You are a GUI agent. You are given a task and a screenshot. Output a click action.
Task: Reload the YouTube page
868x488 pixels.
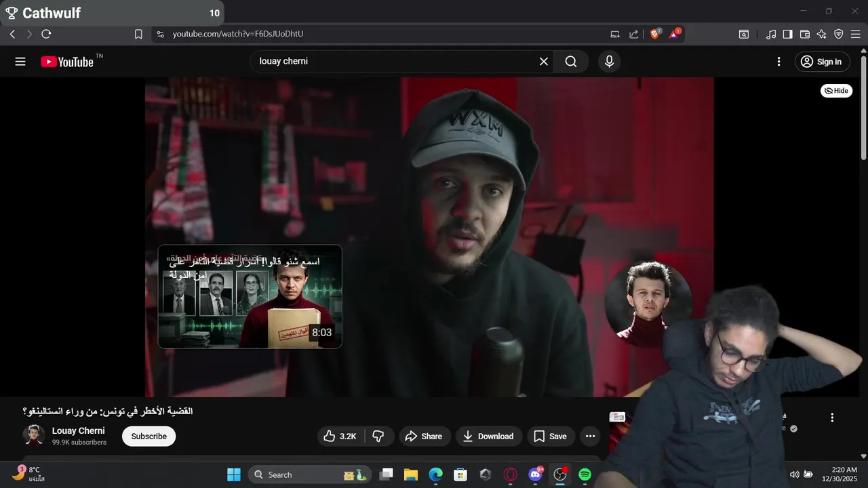[46, 34]
